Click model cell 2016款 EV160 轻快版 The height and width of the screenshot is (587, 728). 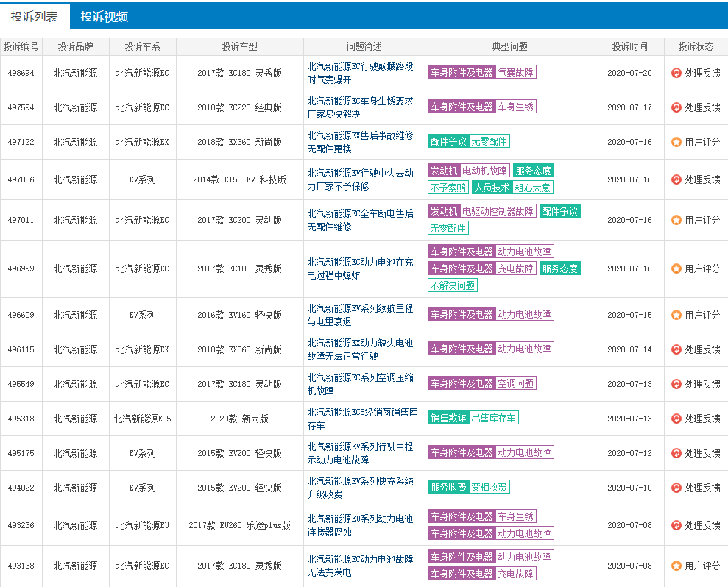(x=239, y=315)
